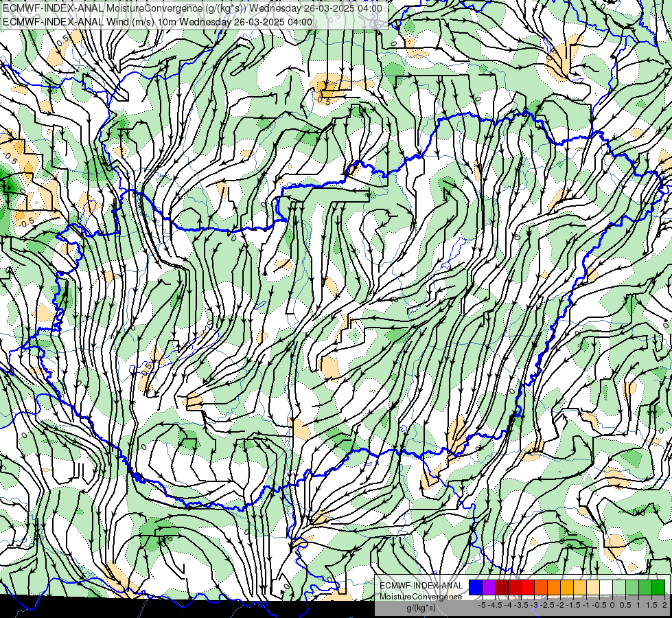Click the '-2.5' legend tick label
This screenshot has width=672, height=618.
coord(547,605)
